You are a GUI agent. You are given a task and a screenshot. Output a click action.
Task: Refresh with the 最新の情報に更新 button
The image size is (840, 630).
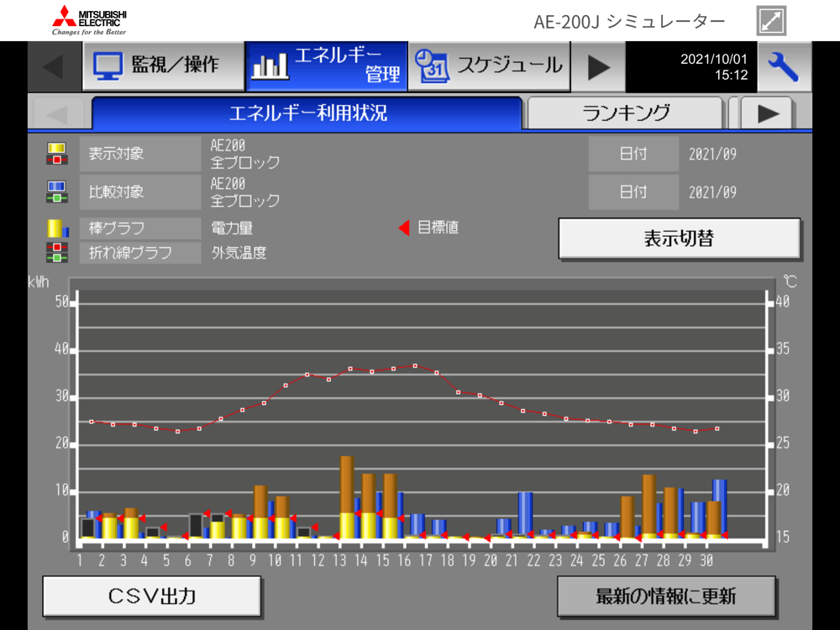666,596
